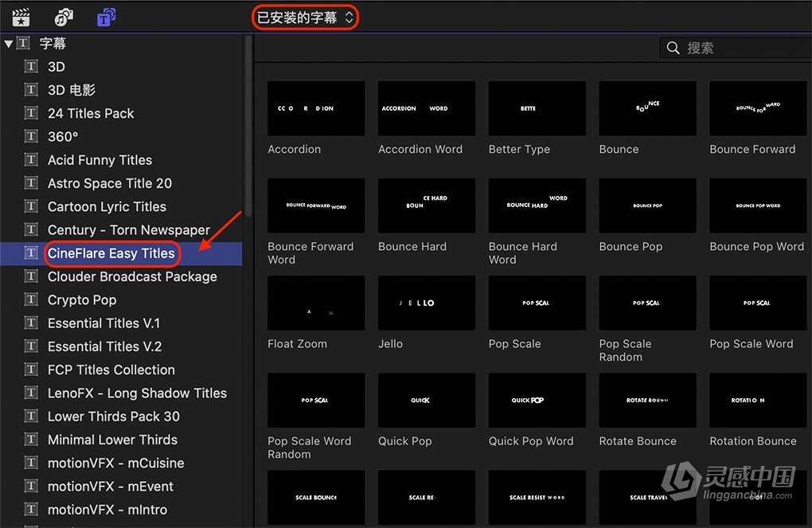Select the 360° titles category
This screenshot has width=812, height=528.
(x=121, y=137)
